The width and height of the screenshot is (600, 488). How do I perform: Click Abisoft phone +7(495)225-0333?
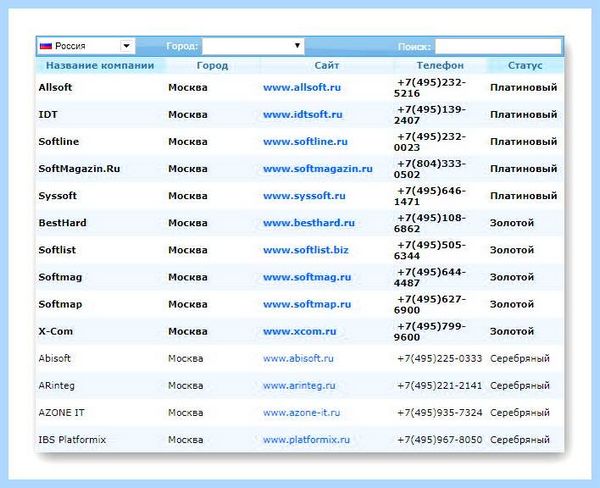pos(440,359)
